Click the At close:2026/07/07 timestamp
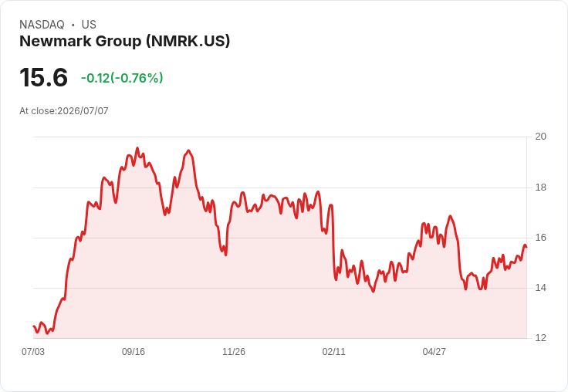 tap(64, 111)
